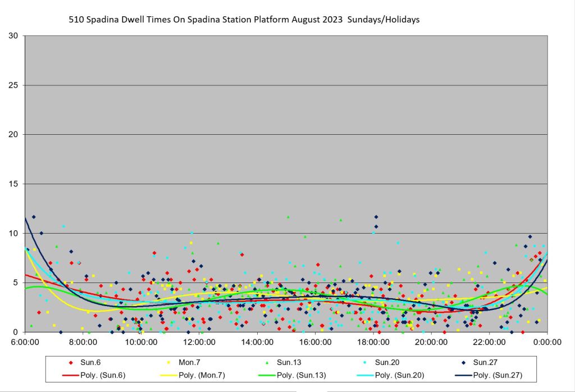
Task: Click the 15 label on the y-axis
Action: (x=12, y=184)
